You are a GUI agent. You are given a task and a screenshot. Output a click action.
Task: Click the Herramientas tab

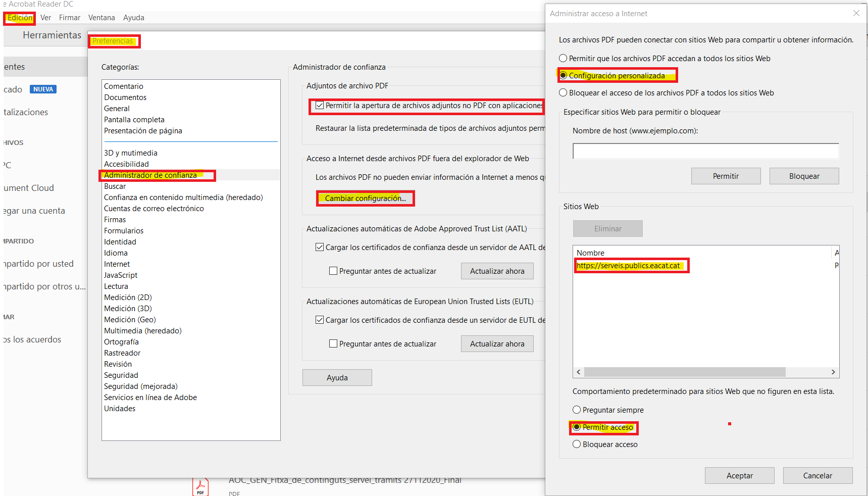(x=52, y=35)
